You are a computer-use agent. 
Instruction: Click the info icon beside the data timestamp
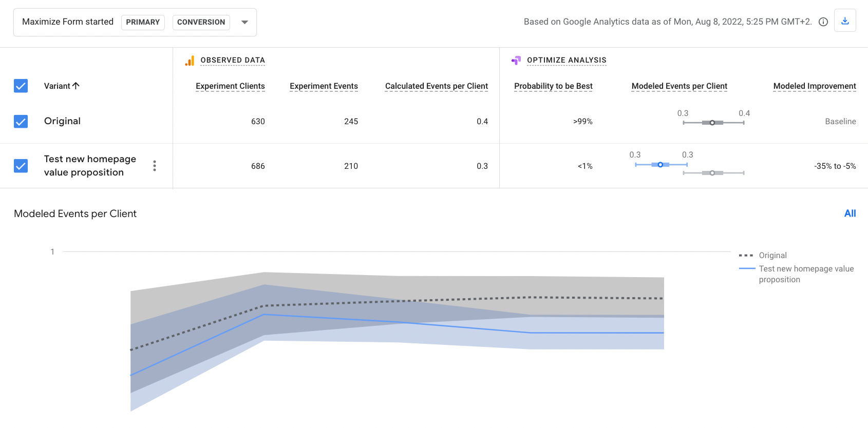823,22
